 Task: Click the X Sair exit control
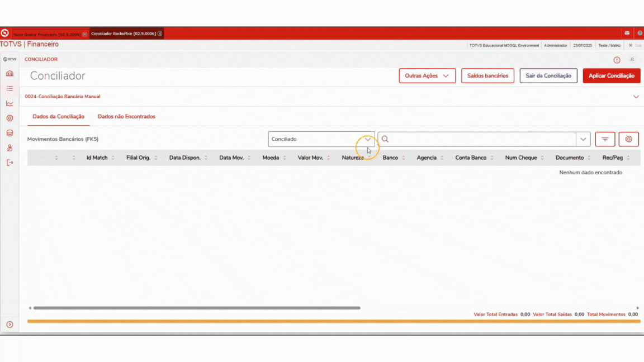(634, 46)
